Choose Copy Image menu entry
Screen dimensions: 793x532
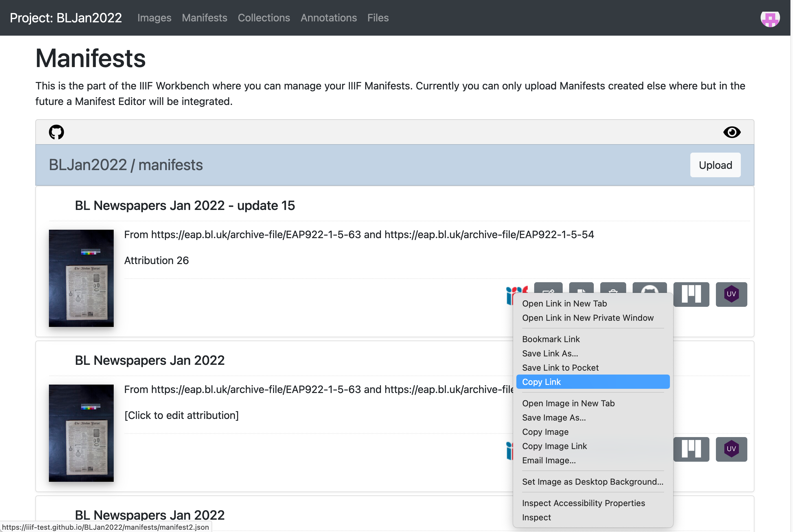pyautogui.click(x=593, y=432)
